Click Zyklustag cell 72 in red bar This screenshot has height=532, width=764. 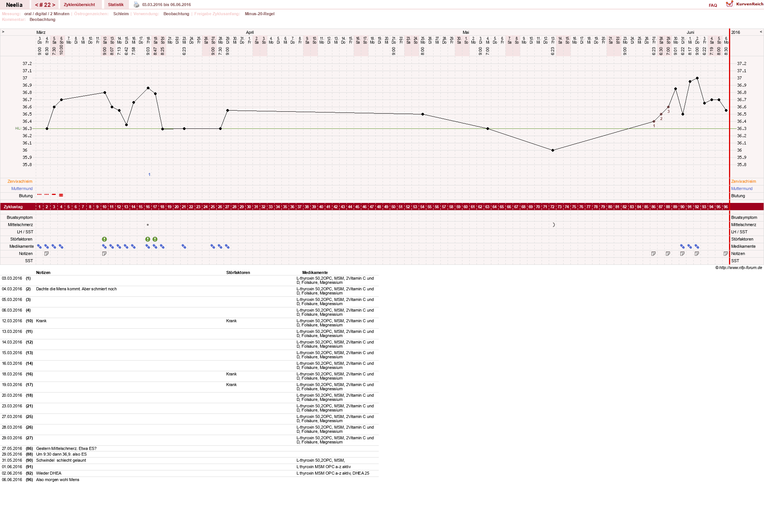point(552,207)
